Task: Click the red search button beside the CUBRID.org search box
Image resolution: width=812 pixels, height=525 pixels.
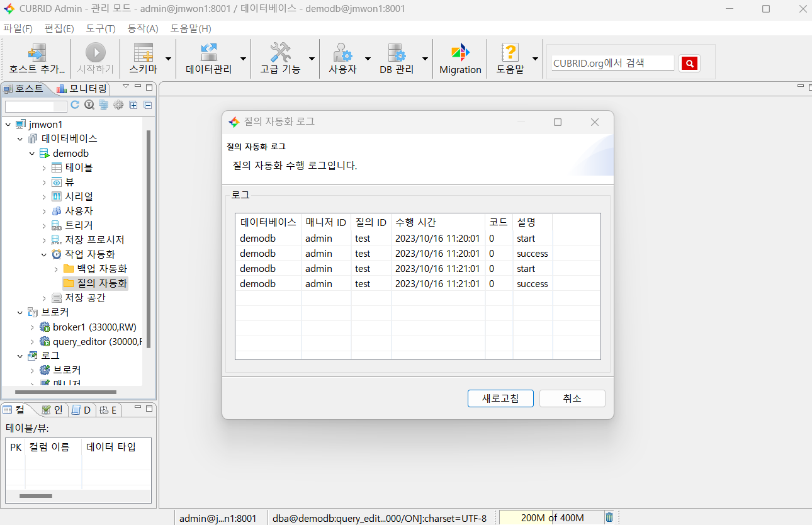Action: [x=689, y=63]
